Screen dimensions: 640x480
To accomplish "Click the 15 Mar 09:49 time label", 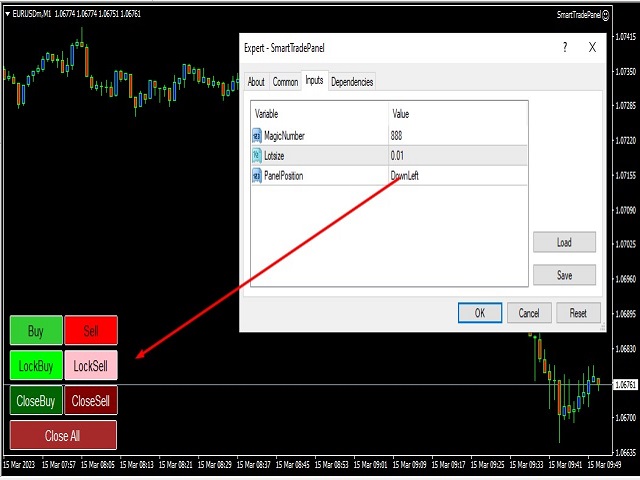I will click(604, 464).
